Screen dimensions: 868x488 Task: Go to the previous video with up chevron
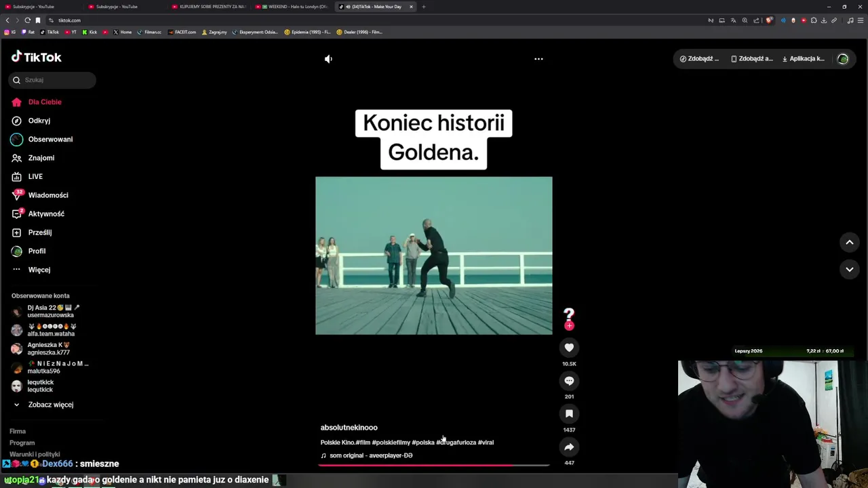coord(849,242)
